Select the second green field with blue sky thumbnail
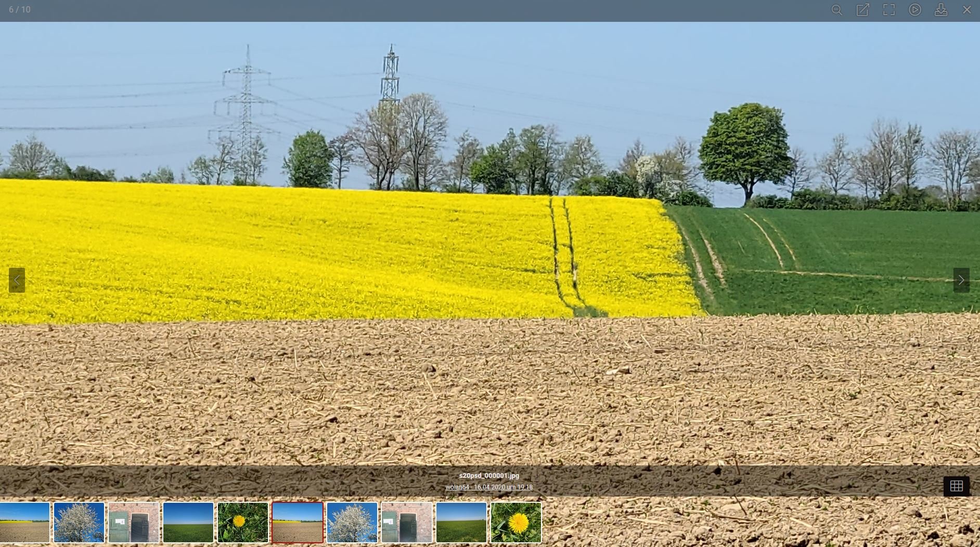This screenshot has height=547, width=980. pos(461,523)
